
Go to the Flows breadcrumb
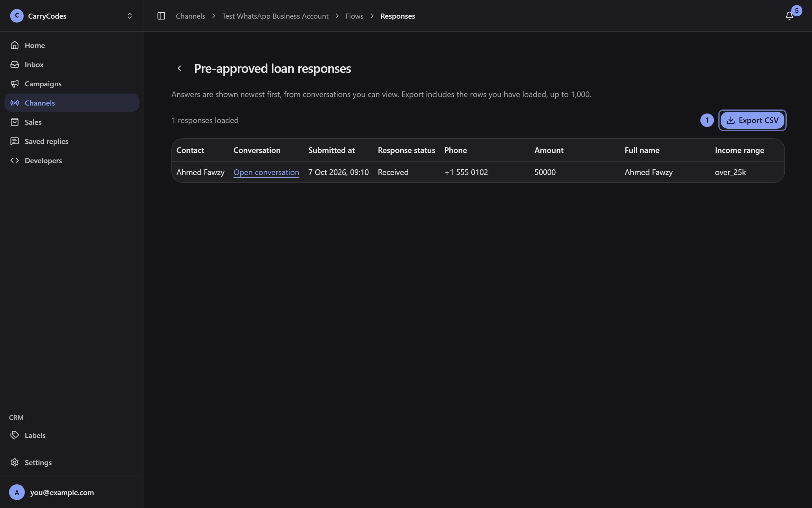pyautogui.click(x=354, y=16)
